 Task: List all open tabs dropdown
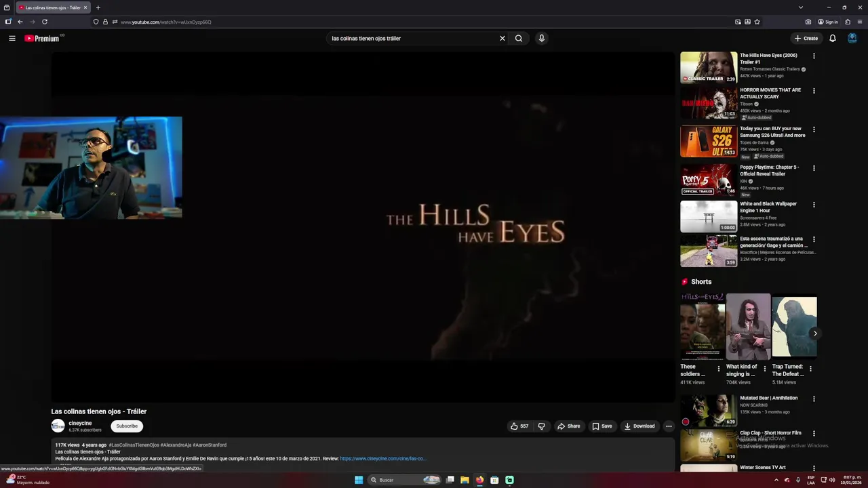[800, 7]
